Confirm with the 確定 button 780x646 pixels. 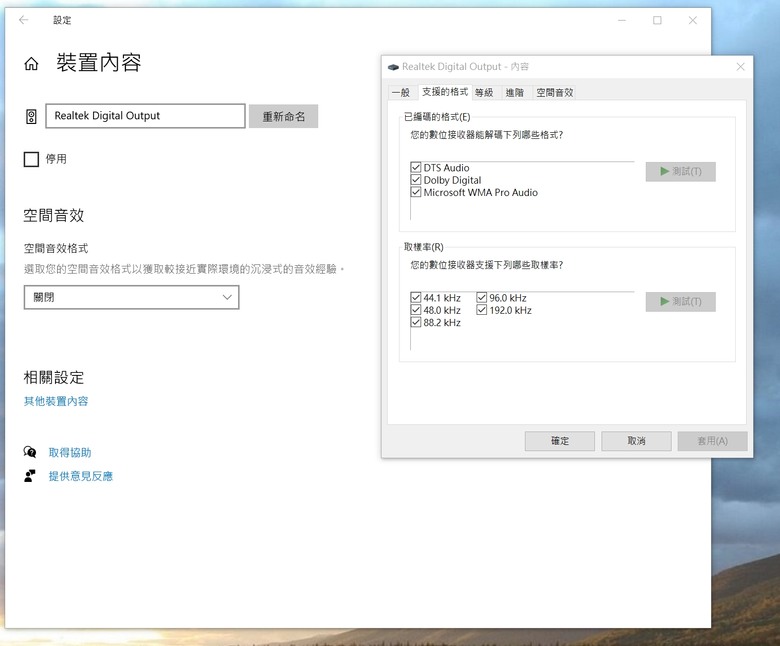(x=560, y=441)
